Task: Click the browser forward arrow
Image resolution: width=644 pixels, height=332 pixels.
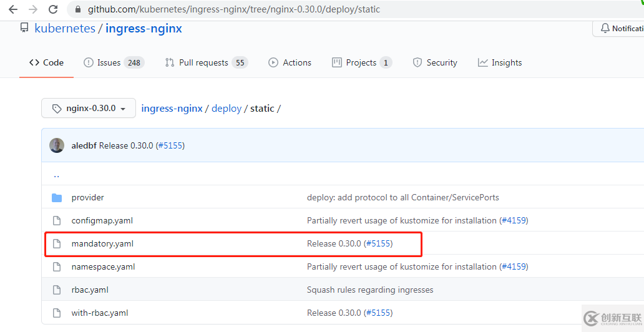Action: (x=33, y=9)
